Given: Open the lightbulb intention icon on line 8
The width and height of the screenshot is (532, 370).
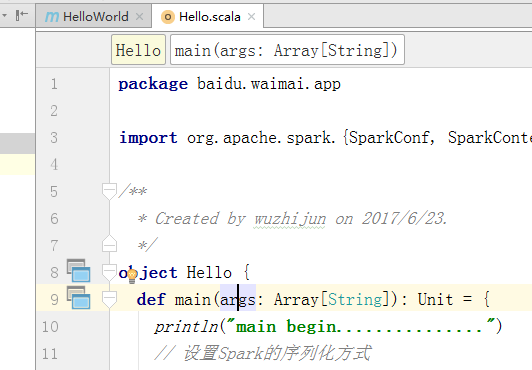Looking at the screenshot, I should [x=132, y=275].
